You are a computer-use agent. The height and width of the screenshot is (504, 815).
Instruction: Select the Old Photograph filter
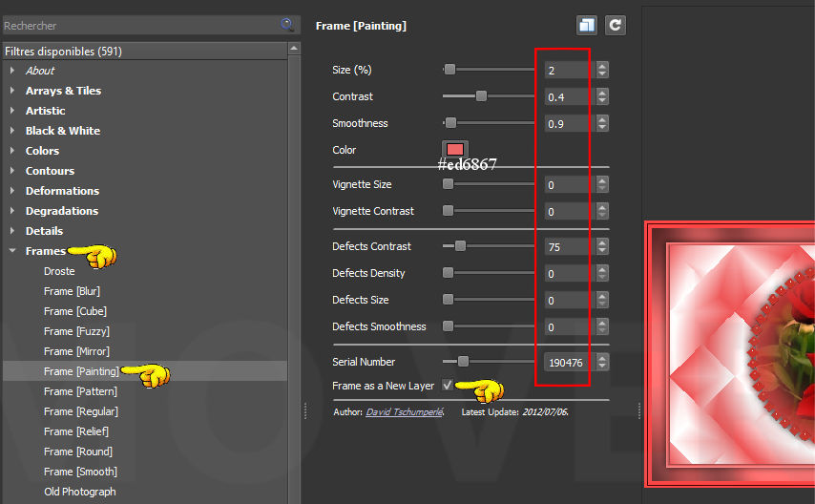click(x=79, y=492)
